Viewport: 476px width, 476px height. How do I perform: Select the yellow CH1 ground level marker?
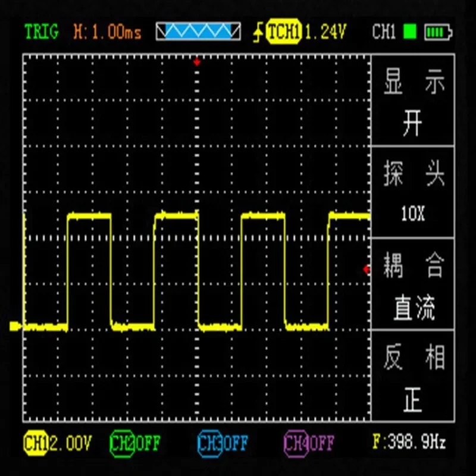pyautogui.click(x=15, y=326)
